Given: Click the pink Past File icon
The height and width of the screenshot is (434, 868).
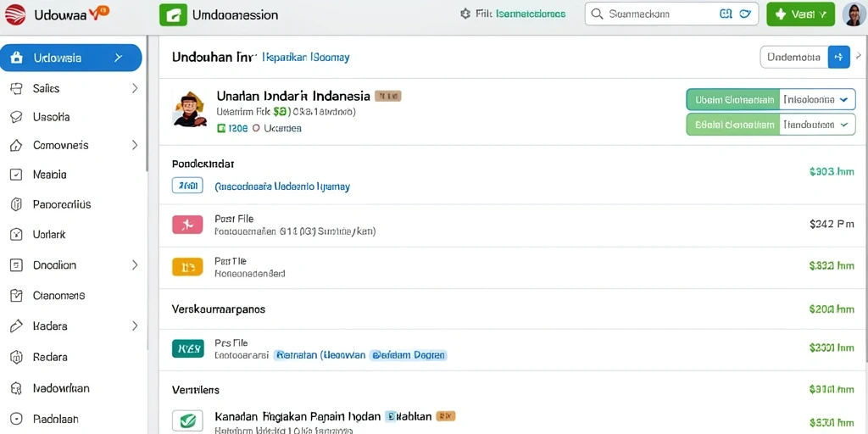Looking at the screenshot, I should (x=187, y=224).
